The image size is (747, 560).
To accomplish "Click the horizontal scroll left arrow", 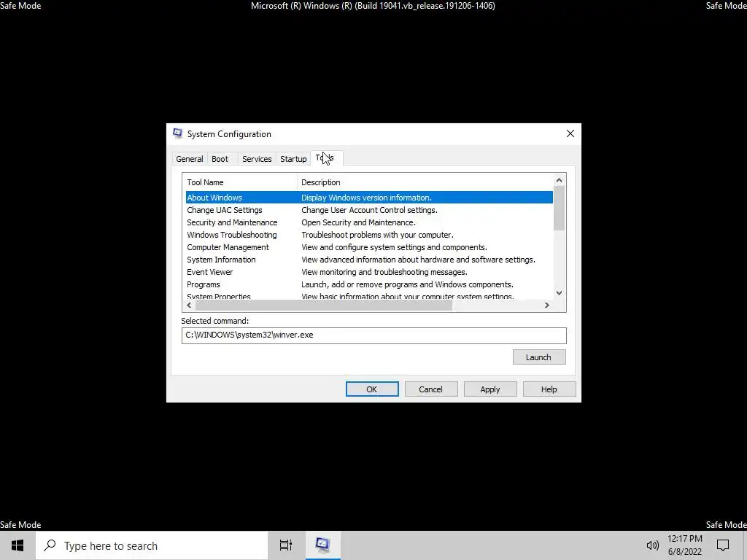I will pyautogui.click(x=189, y=306).
